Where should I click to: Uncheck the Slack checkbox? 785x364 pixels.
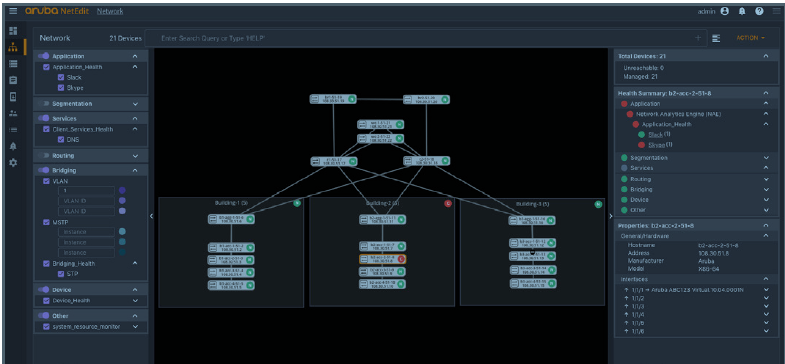61,77
